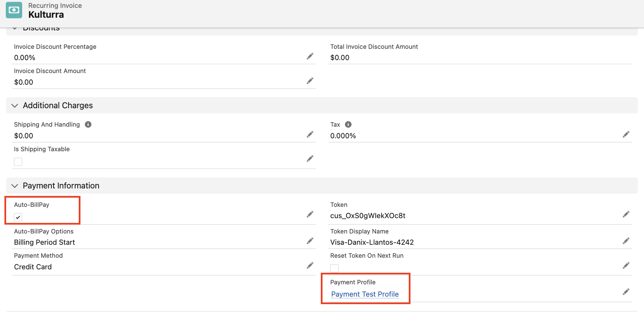644x312 pixels.
Task: Click the Tax field edit pencil
Action: [x=626, y=134]
